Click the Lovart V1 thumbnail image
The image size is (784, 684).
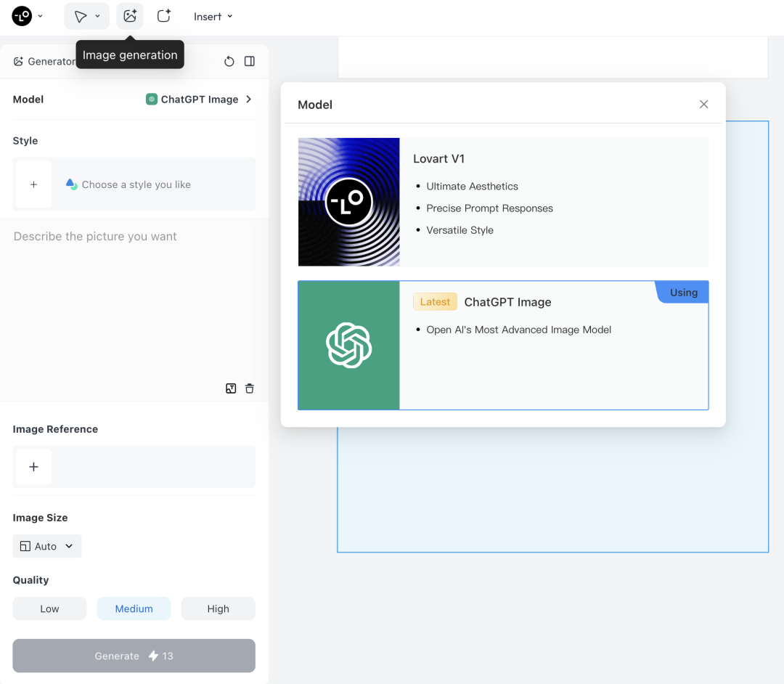[x=349, y=202]
